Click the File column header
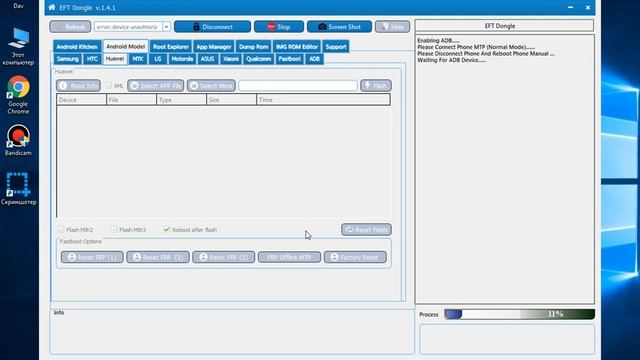Screen dimensions: 640x360 131,100
